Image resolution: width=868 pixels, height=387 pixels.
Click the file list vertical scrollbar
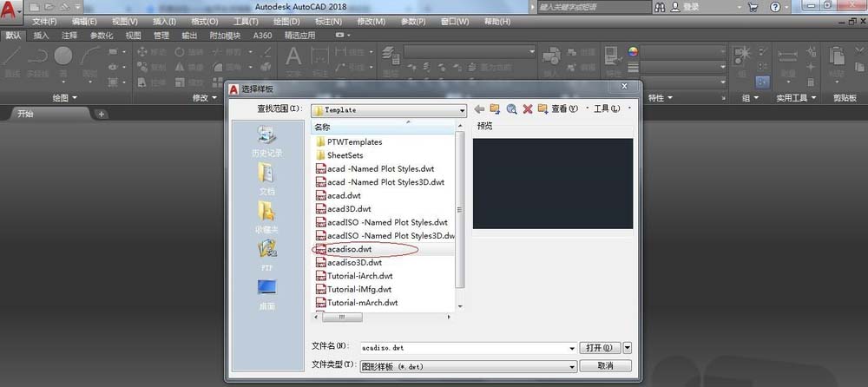tap(459, 210)
